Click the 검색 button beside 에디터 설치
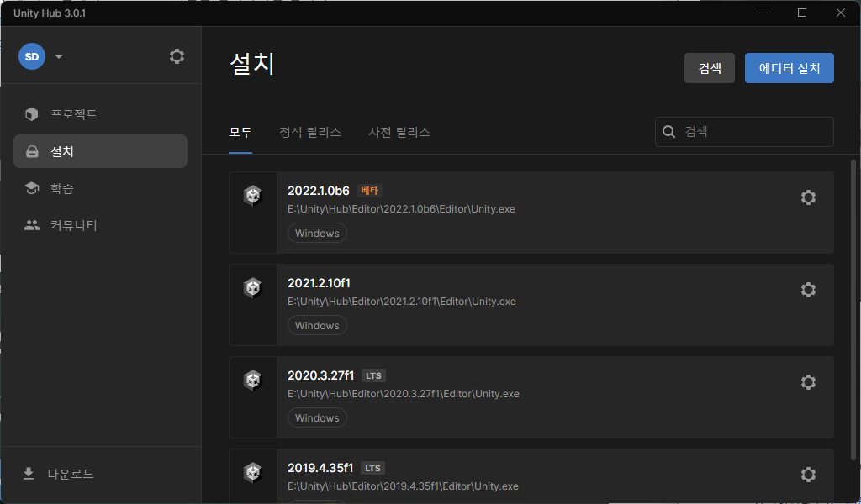The height and width of the screenshot is (504, 861). click(x=710, y=68)
